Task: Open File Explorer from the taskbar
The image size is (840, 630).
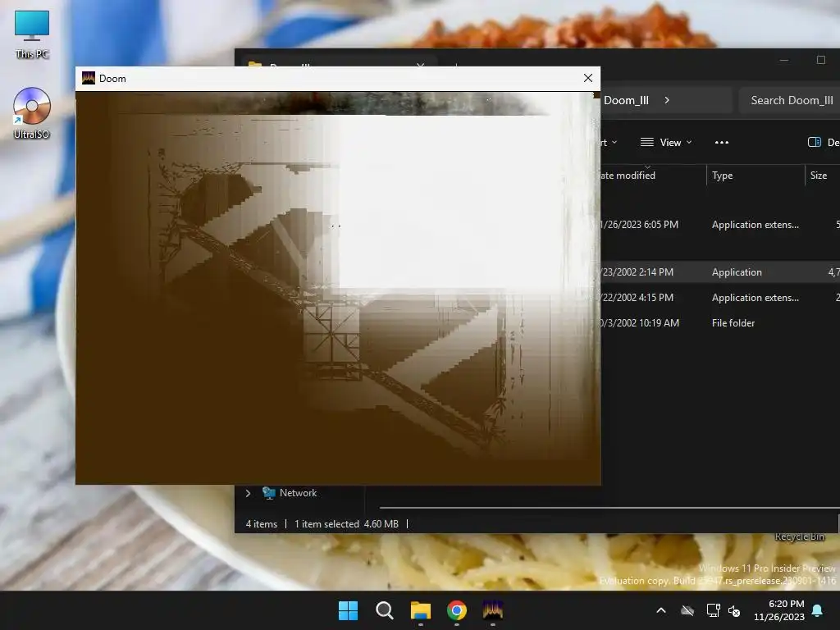Action: 421,610
